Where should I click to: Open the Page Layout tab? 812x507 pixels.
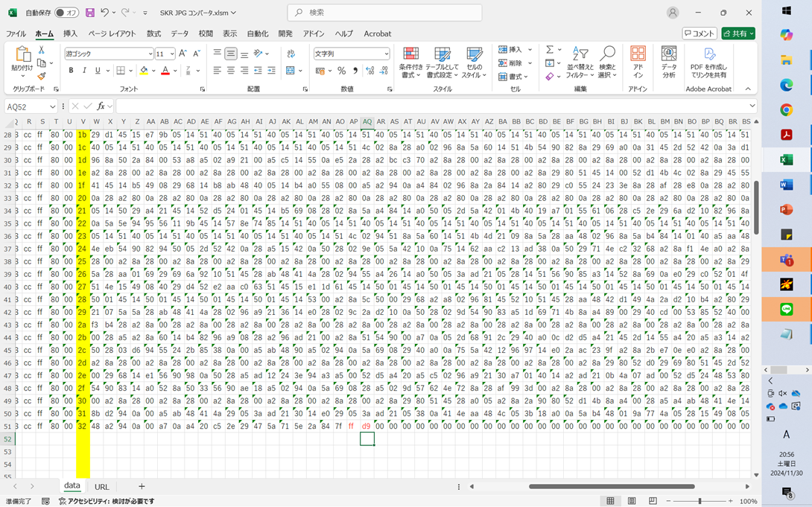coord(112,34)
